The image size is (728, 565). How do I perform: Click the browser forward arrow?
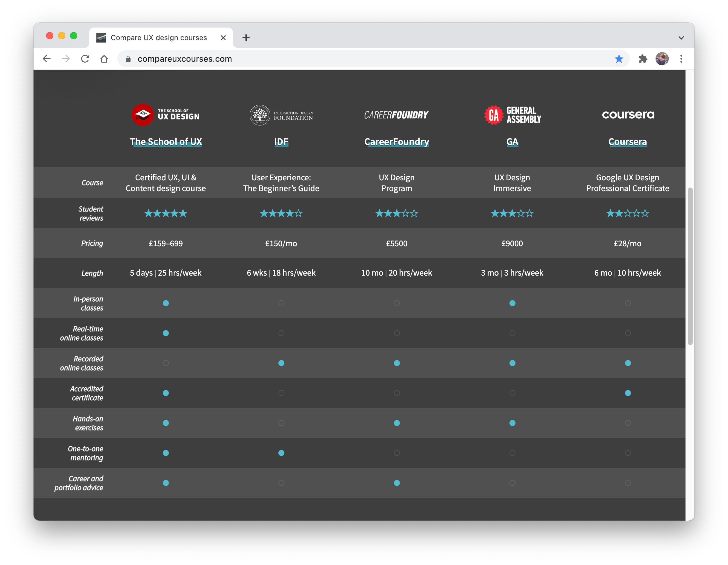66,59
